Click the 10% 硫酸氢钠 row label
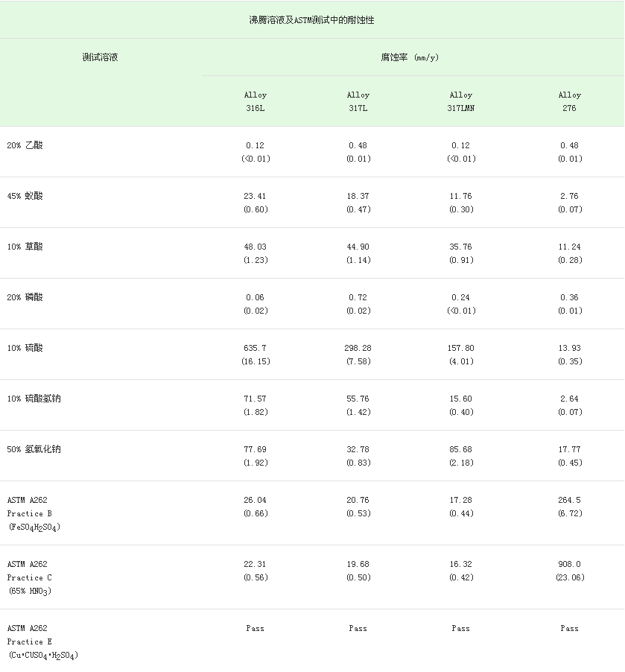Image resolution: width=625 pixels, height=672 pixels. (34, 399)
